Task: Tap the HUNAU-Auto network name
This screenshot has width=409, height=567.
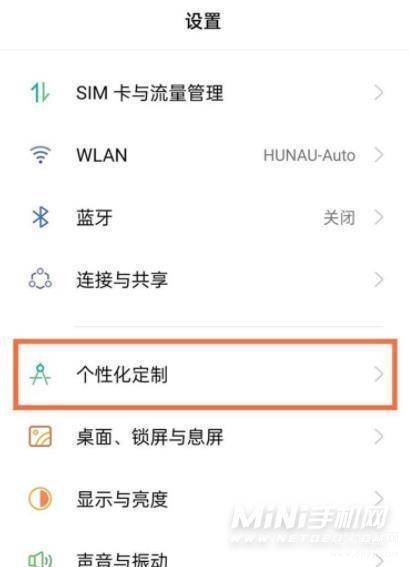Action: [309, 155]
